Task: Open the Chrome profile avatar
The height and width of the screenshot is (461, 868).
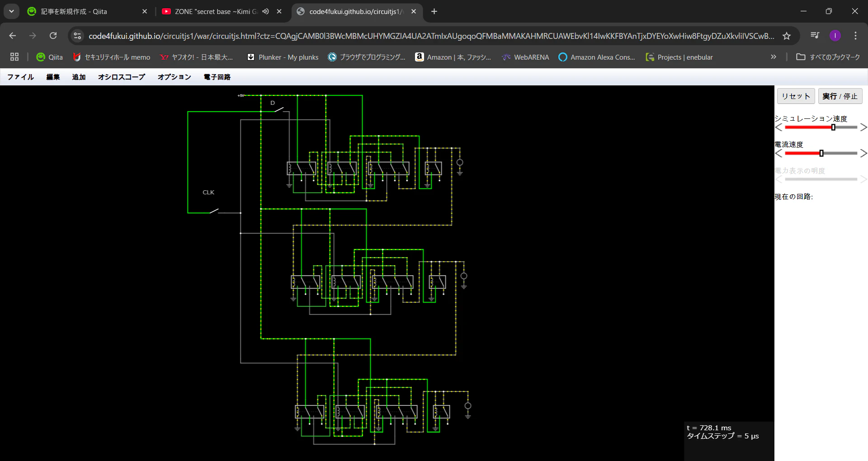Action: [835, 35]
